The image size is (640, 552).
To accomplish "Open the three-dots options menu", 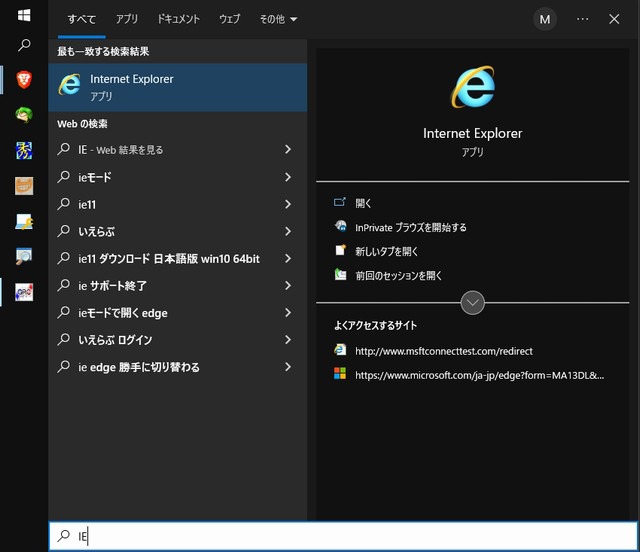I will click(x=582, y=19).
